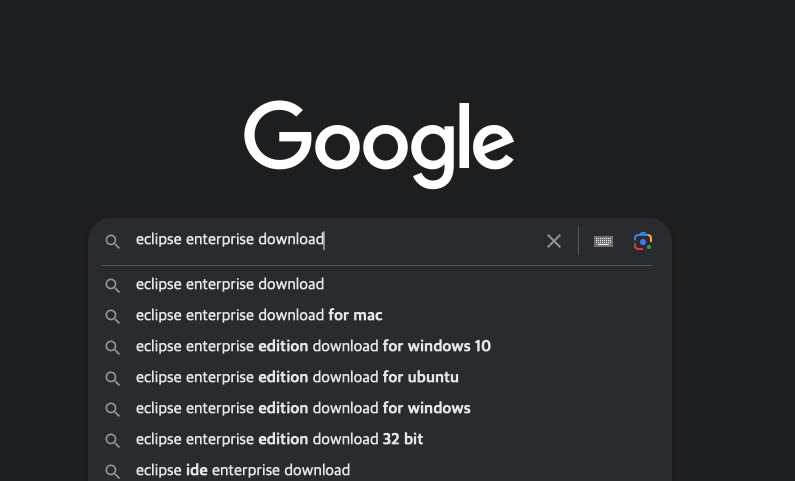Screen dimensions: 795x481
Task: Clear the search box with the X icon
Action: point(554,241)
